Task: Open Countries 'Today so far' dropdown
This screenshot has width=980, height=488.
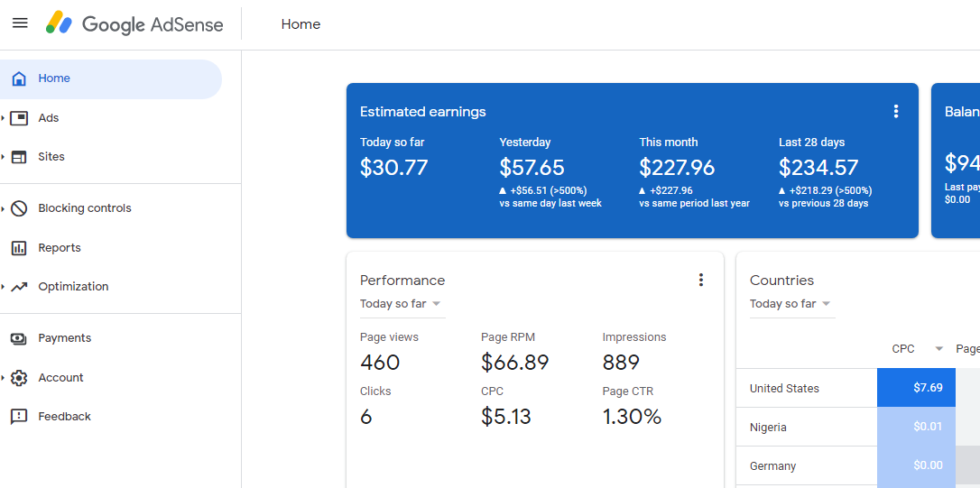Action: [791, 304]
